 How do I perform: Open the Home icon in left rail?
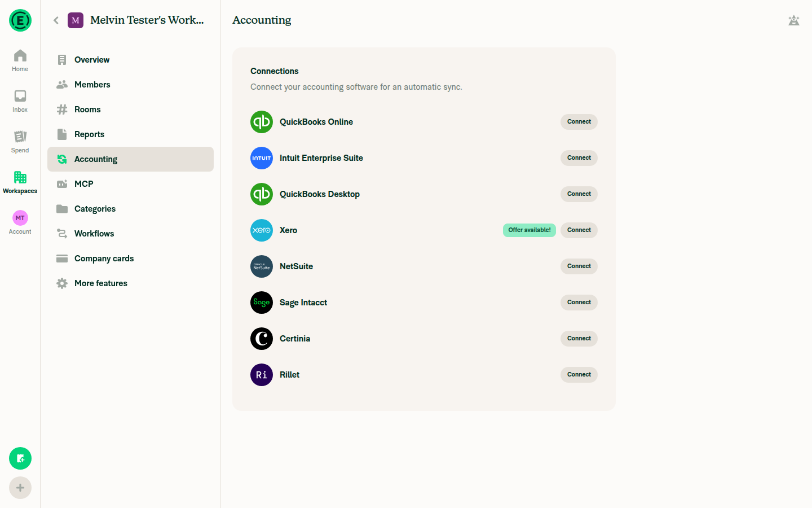[x=20, y=55]
